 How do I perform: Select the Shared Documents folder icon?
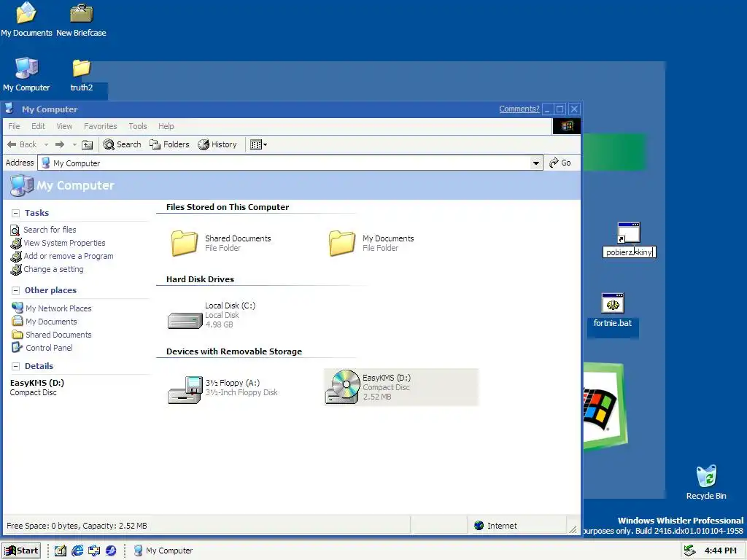coord(185,244)
